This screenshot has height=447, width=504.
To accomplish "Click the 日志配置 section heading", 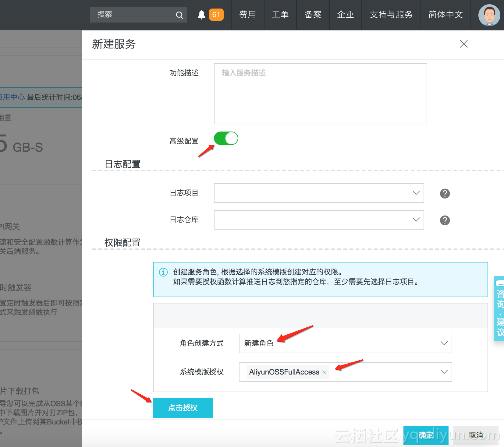I will click(122, 164).
